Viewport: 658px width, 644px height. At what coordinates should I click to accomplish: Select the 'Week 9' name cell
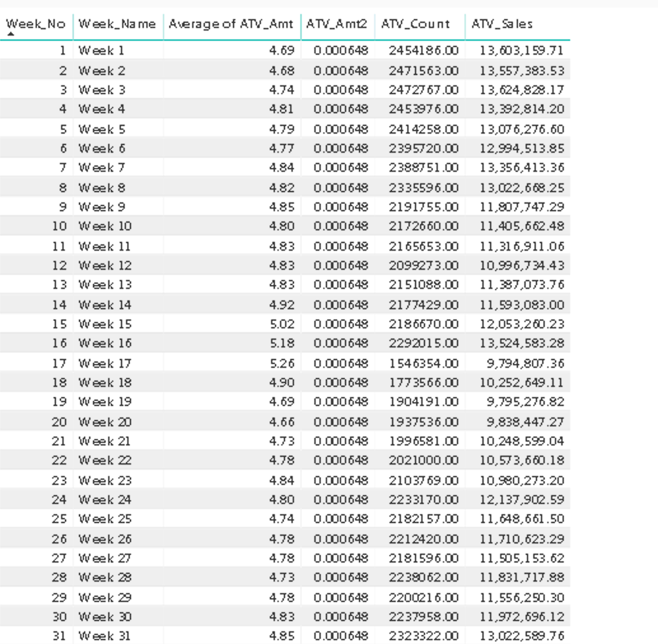coord(102,207)
